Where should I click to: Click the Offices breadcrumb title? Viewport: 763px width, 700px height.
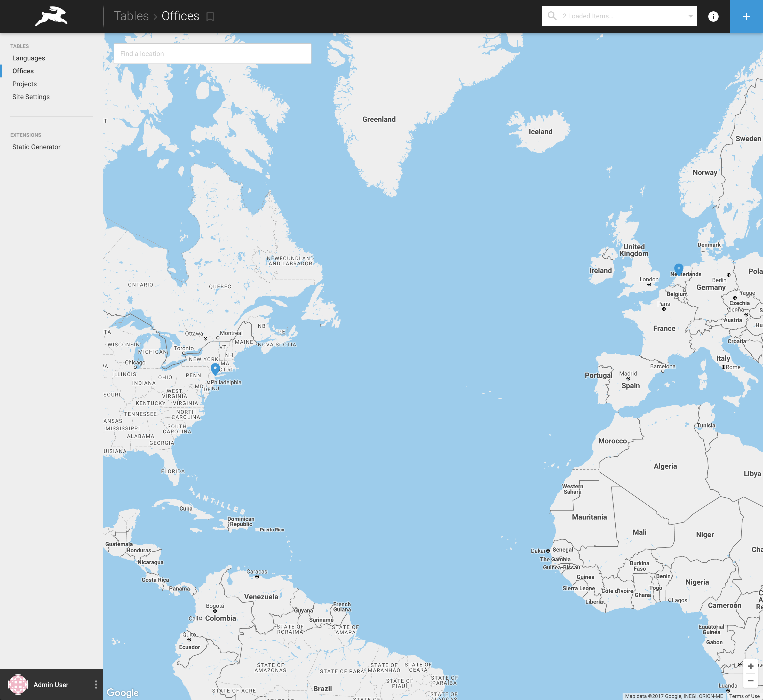tap(180, 16)
